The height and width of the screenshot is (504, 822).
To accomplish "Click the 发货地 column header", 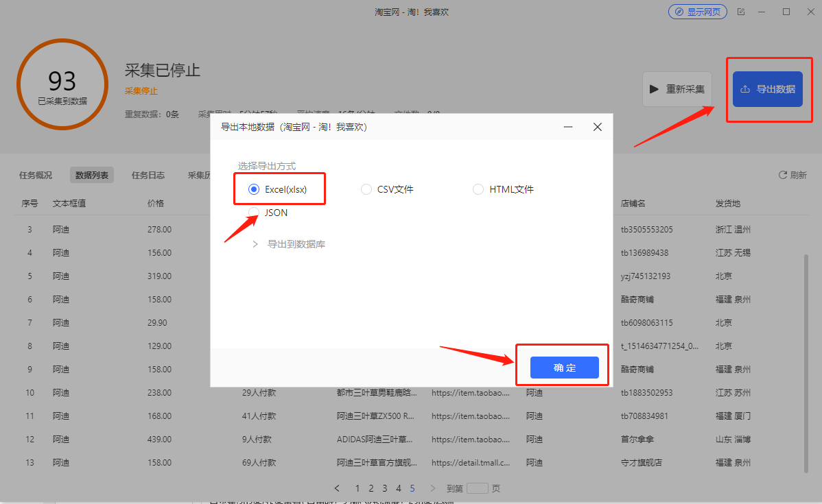I will [x=728, y=203].
